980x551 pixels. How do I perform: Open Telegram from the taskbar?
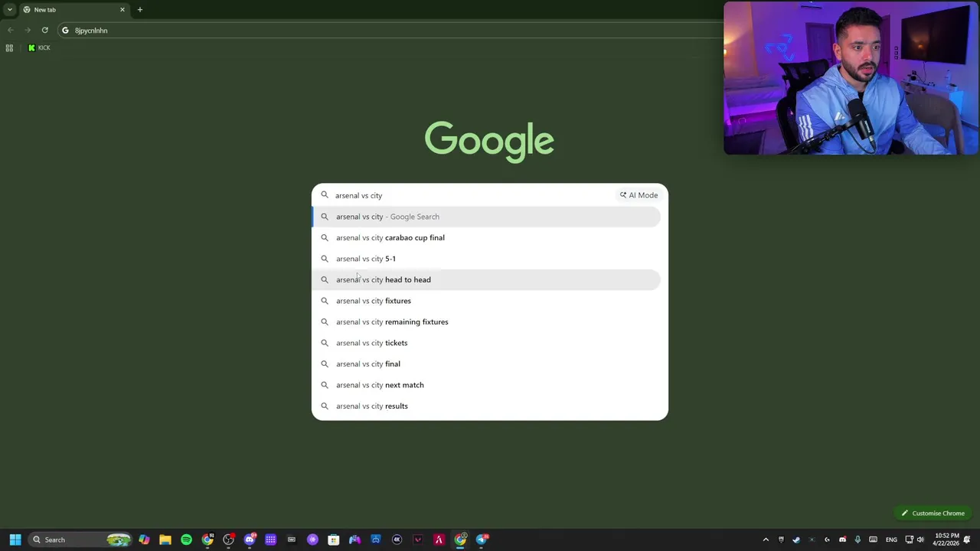pyautogui.click(x=482, y=540)
